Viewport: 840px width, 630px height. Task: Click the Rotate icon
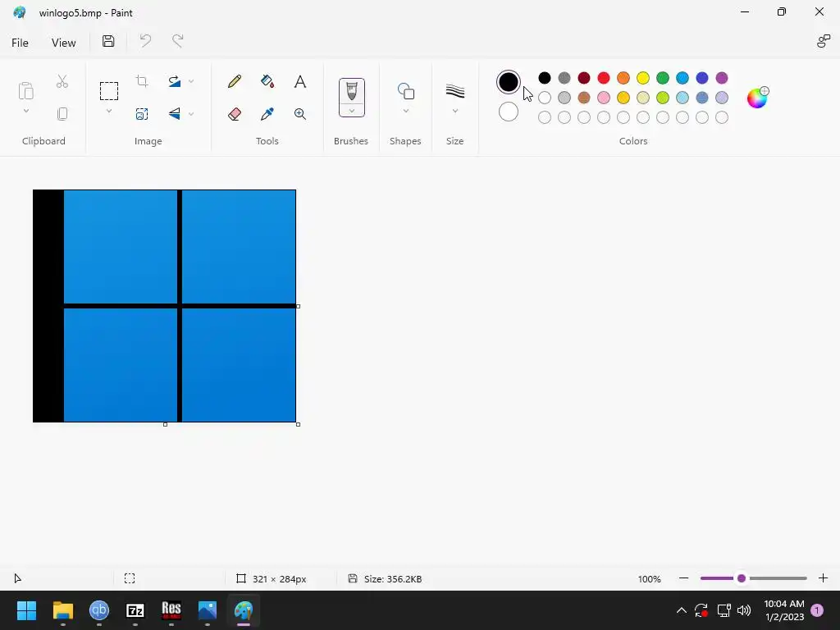pos(174,81)
